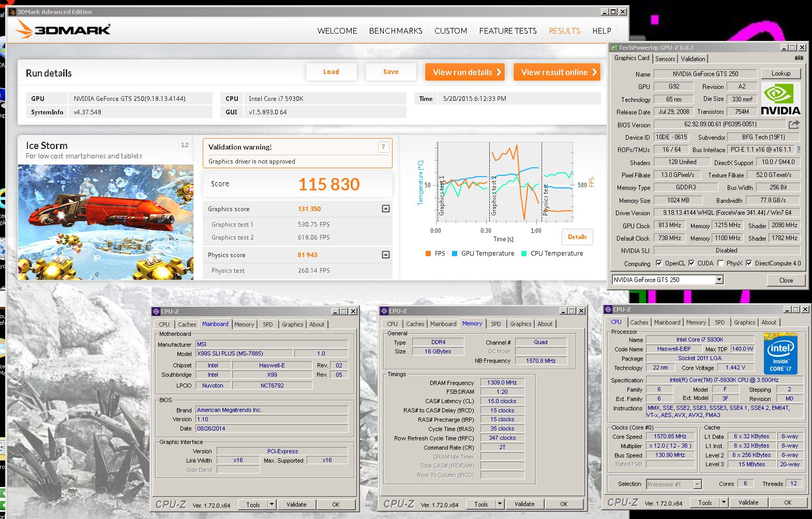Switch to Graphics tab in Memory CPU-Z window
The image size is (812, 519).
tap(520, 324)
